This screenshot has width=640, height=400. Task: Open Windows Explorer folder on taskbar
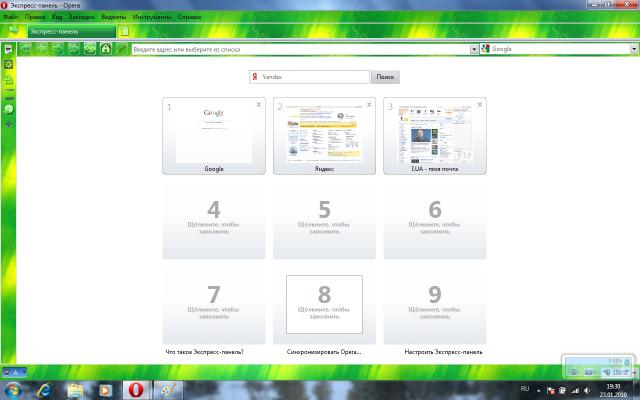pos(75,390)
